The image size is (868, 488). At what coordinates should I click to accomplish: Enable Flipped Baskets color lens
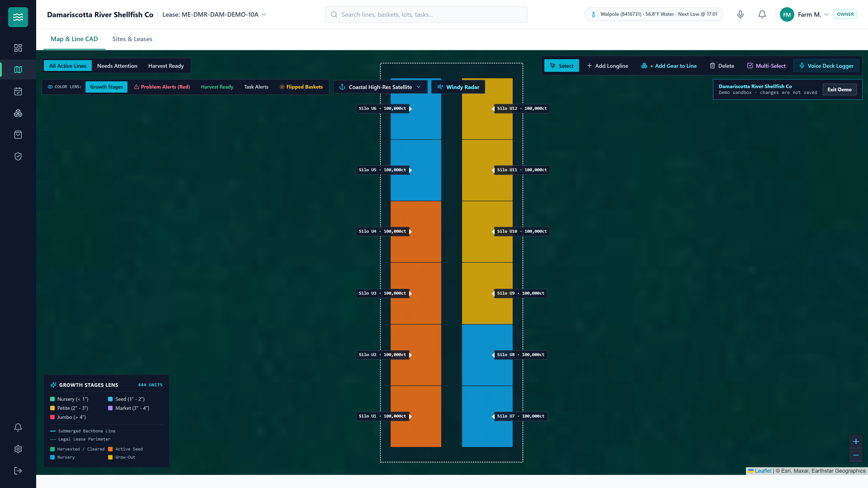[301, 87]
